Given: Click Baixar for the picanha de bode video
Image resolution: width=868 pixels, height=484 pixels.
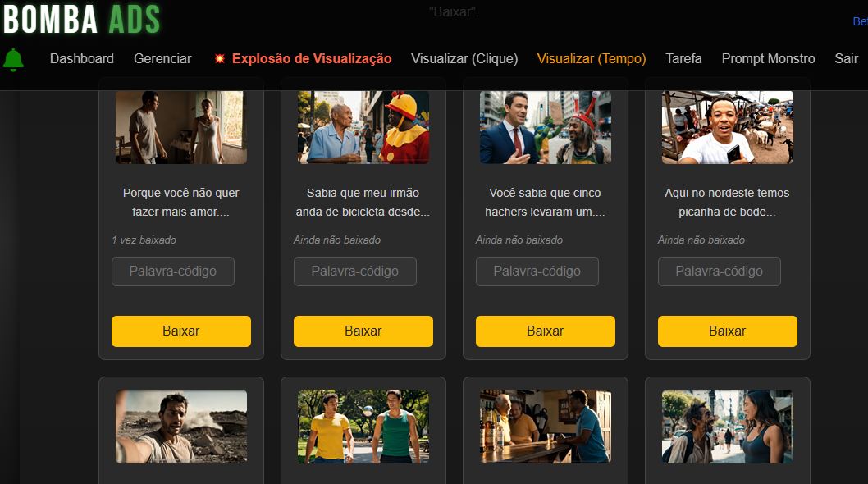Looking at the screenshot, I should 728,331.
